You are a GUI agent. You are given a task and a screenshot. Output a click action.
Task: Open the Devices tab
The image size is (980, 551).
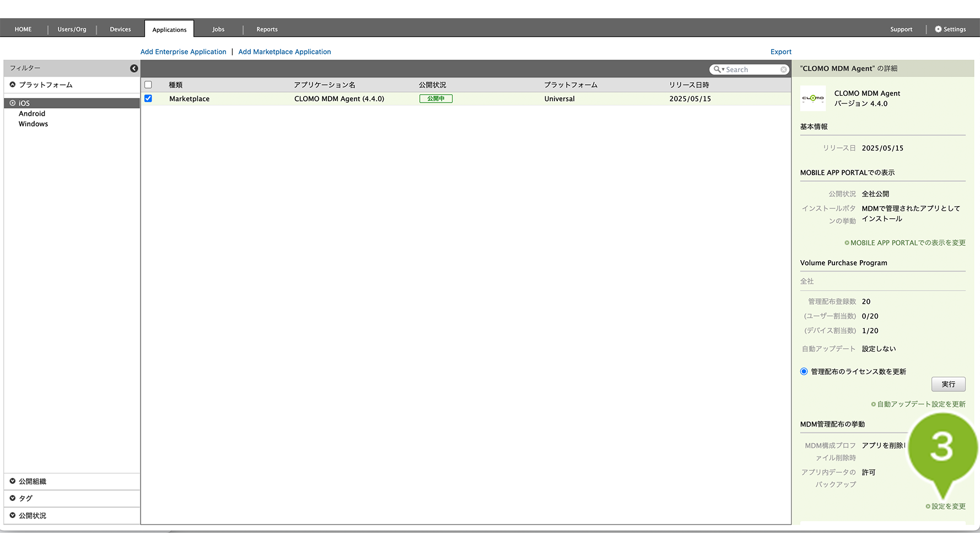[x=120, y=29]
